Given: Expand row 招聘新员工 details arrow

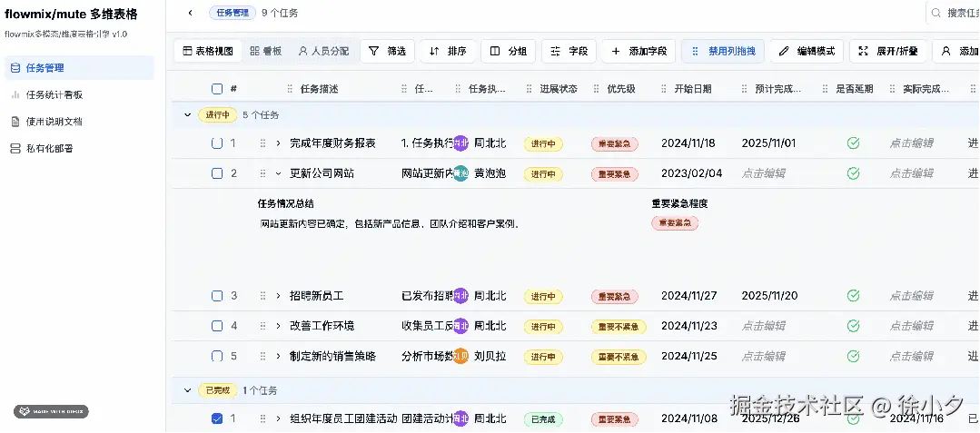Looking at the screenshot, I should coord(279,296).
